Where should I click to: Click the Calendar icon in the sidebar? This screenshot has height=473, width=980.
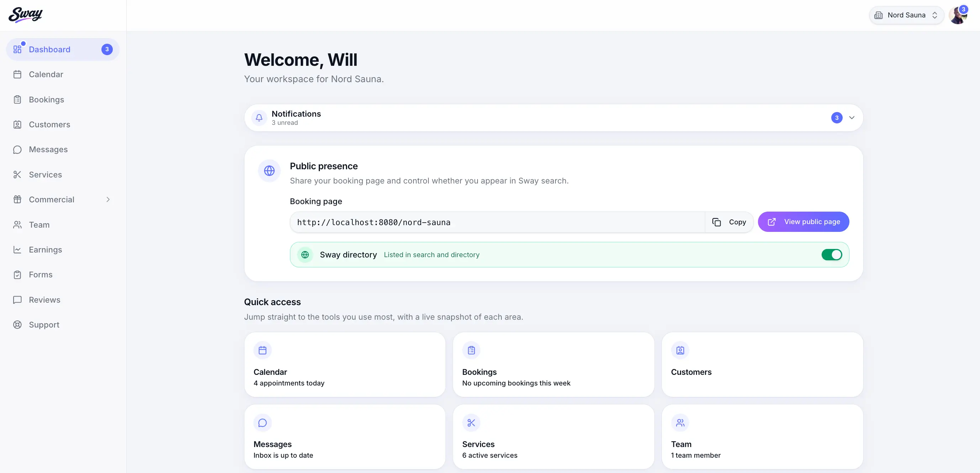click(17, 75)
